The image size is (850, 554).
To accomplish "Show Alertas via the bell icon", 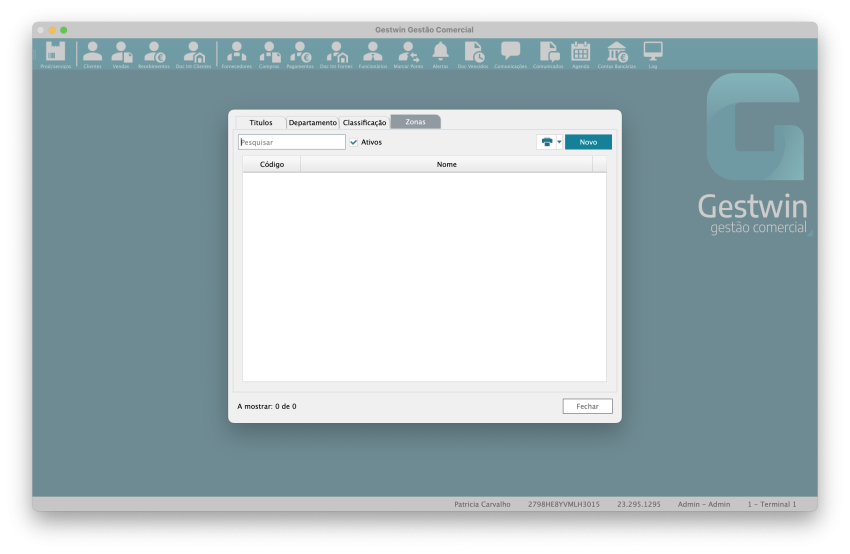I will click(x=440, y=54).
